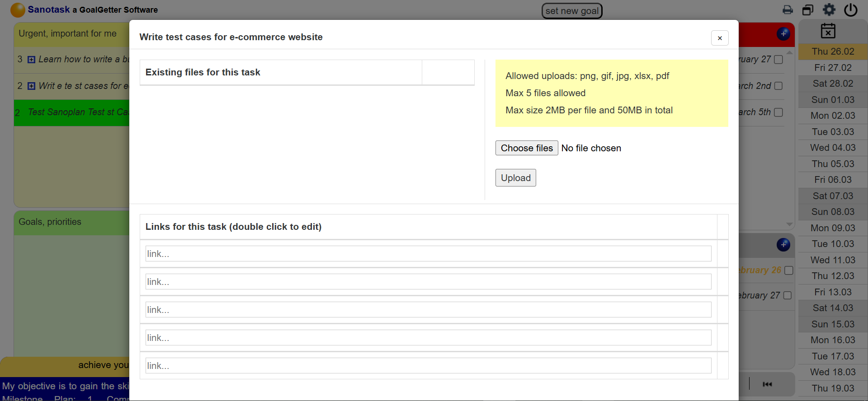Click the skip-to-start playback icon
Screen dimensions: 868x401
point(768,384)
